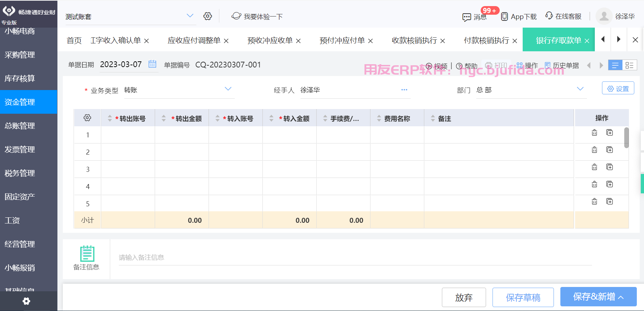Open sidebar bottom settings gear
This screenshot has width=644, height=311.
[26, 301]
